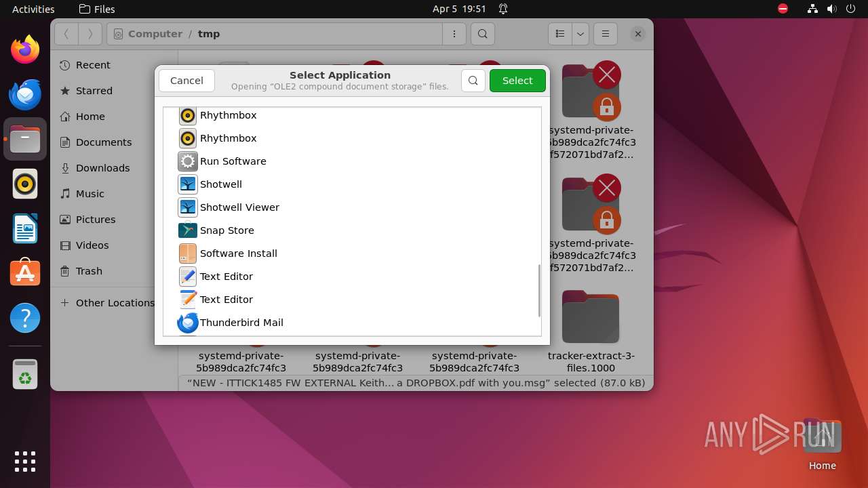Select the tracker-extract-3-files.1000 folder

(591, 332)
